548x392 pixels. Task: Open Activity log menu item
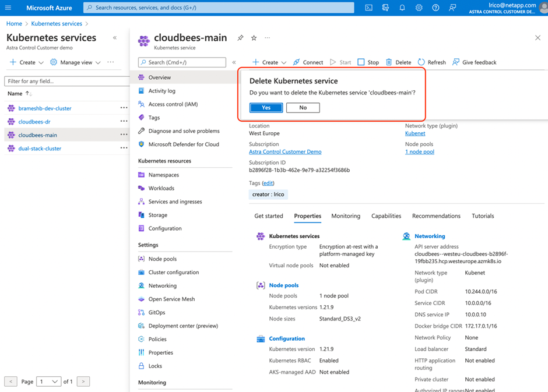162,91
